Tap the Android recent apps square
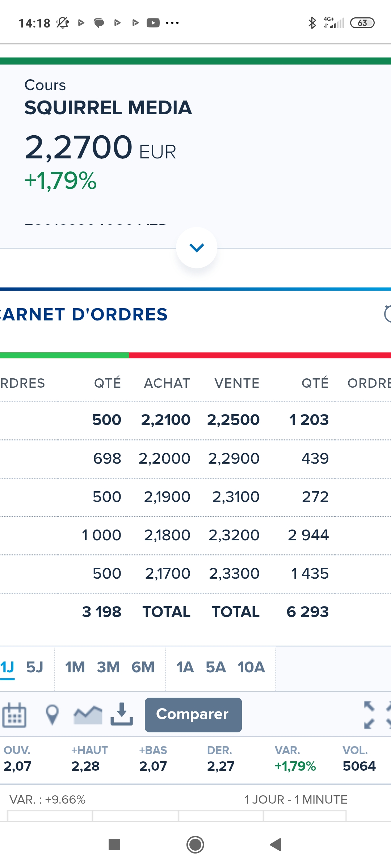This screenshot has width=391, height=868. click(114, 844)
